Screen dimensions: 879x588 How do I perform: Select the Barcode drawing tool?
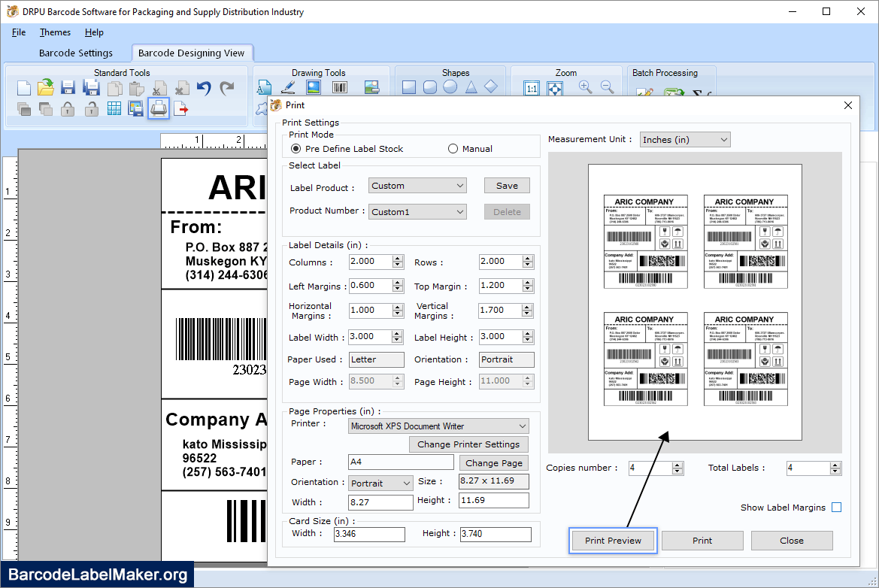click(x=340, y=87)
